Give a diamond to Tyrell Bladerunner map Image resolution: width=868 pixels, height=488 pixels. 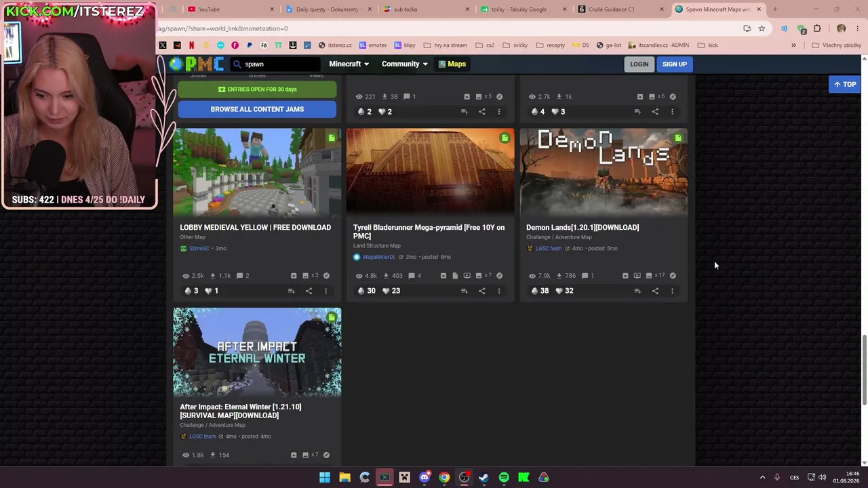(361, 291)
